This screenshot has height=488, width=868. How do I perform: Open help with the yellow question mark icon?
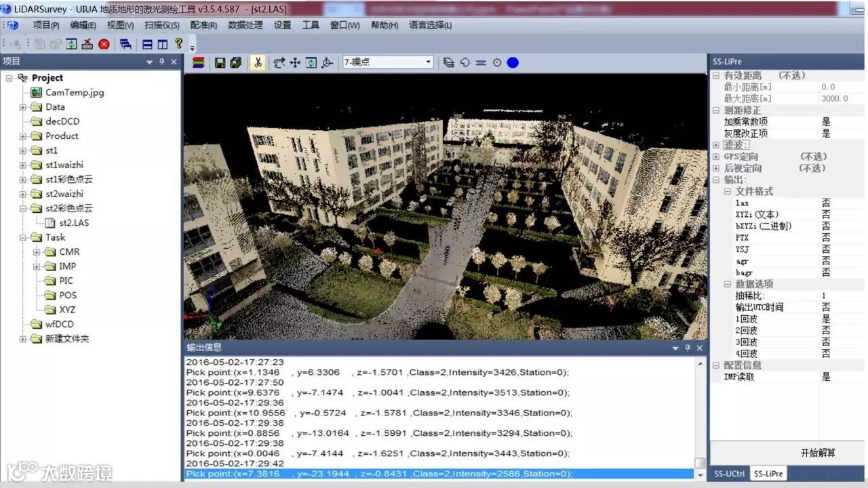179,43
